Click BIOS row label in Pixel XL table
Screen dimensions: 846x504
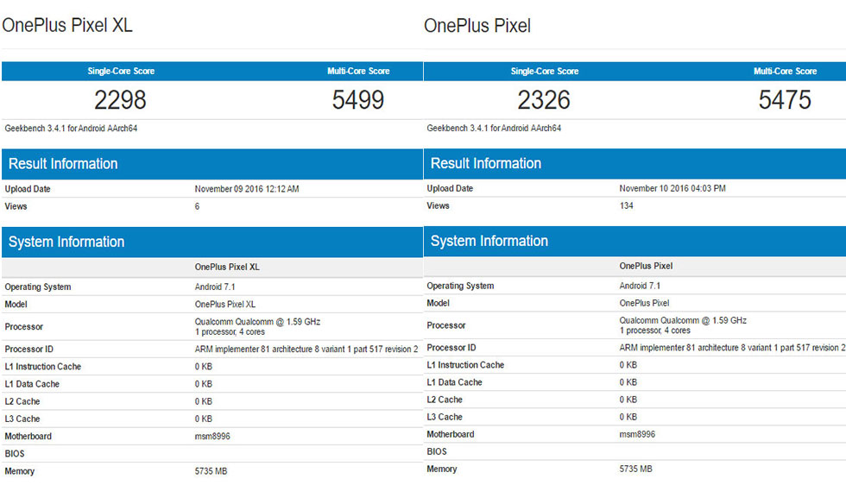tap(15, 454)
